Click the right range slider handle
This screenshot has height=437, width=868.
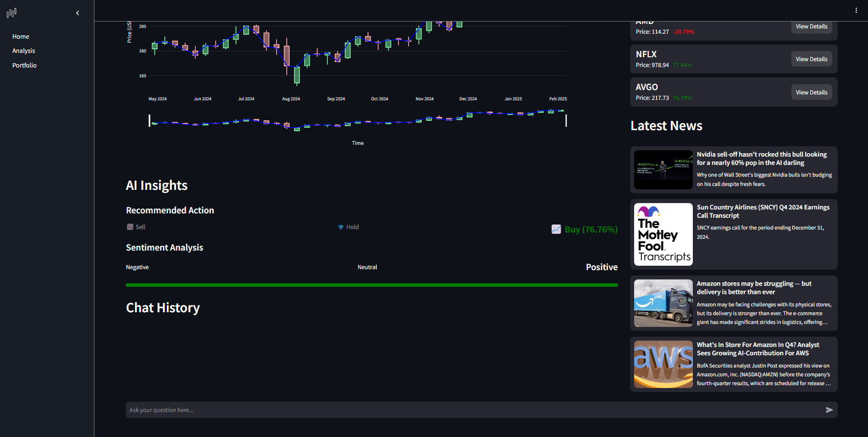coord(566,120)
